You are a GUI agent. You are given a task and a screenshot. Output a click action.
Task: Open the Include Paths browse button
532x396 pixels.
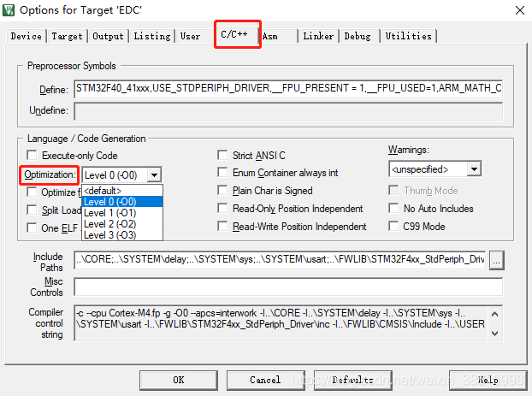click(497, 260)
